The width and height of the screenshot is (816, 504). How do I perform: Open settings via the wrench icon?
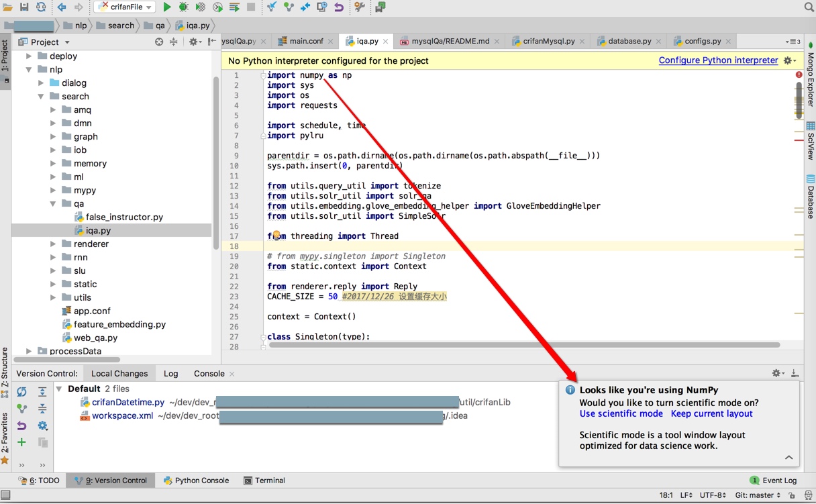(360, 7)
